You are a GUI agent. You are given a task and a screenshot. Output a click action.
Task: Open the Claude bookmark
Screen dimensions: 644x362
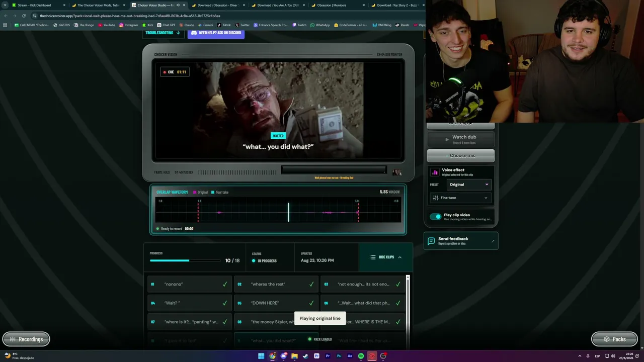[x=187, y=25]
